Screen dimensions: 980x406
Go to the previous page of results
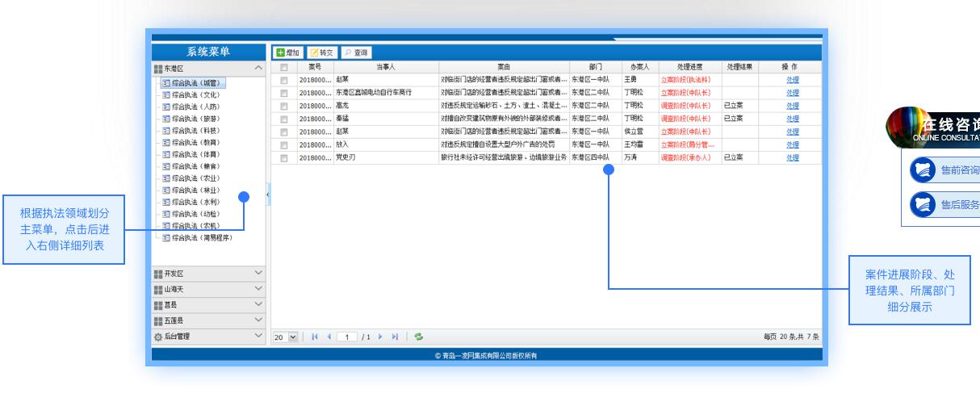[x=329, y=337]
